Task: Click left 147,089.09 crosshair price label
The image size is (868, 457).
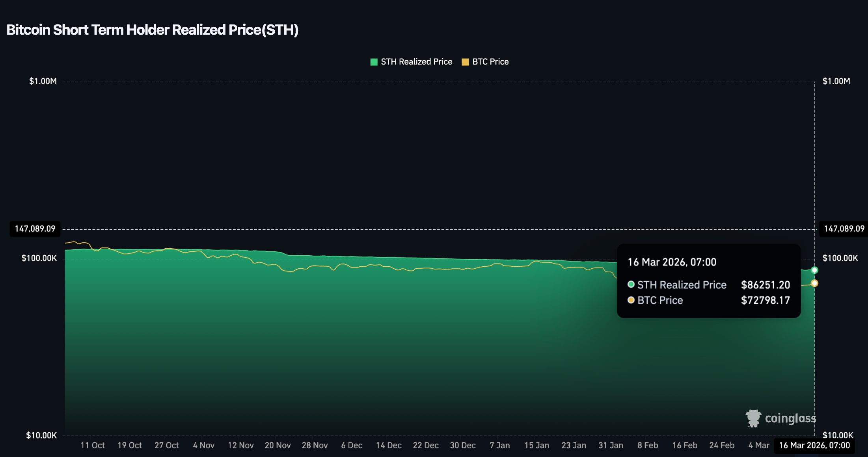Action: click(35, 229)
